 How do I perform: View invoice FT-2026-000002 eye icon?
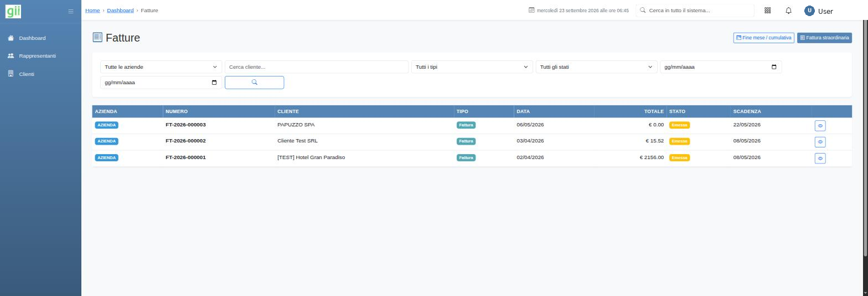click(x=820, y=142)
